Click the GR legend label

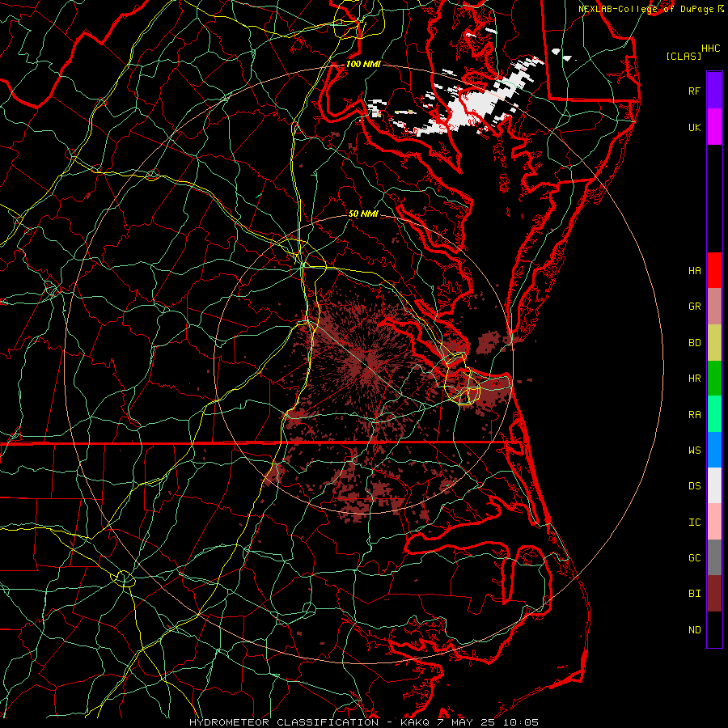click(694, 307)
